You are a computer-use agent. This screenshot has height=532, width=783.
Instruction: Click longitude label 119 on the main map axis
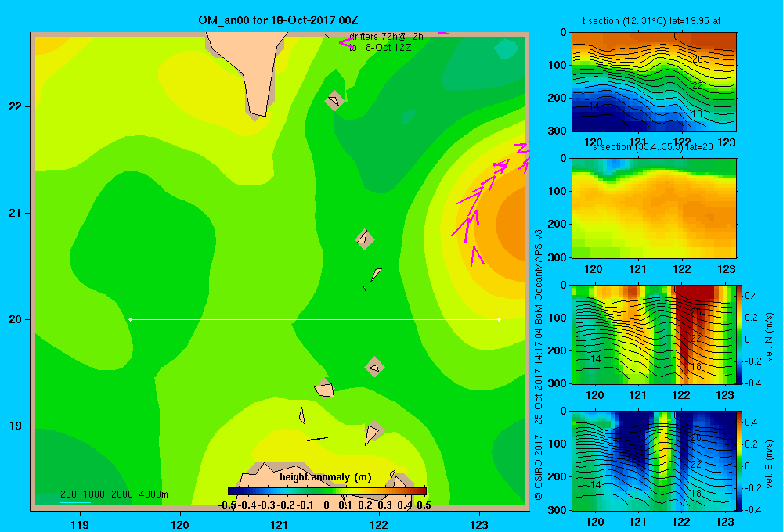[x=80, y=524]
